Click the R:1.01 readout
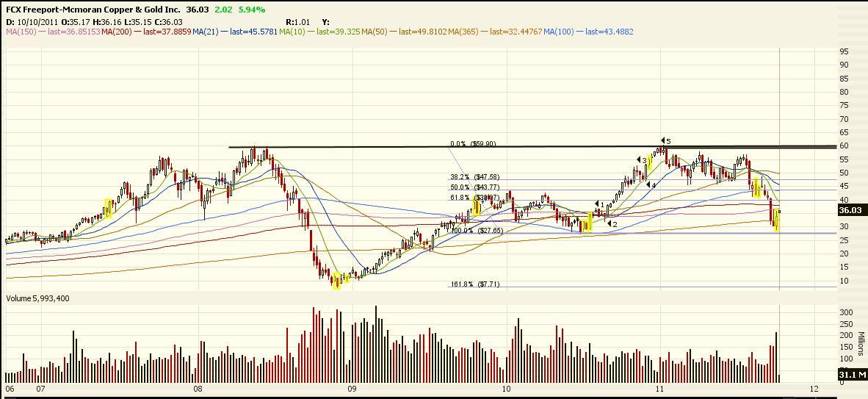The height and width of the screenshot is (399, 868). 297,22
